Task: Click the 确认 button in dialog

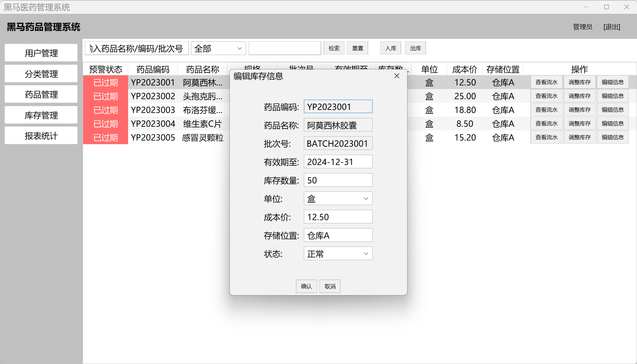Action: coord(306,286)
